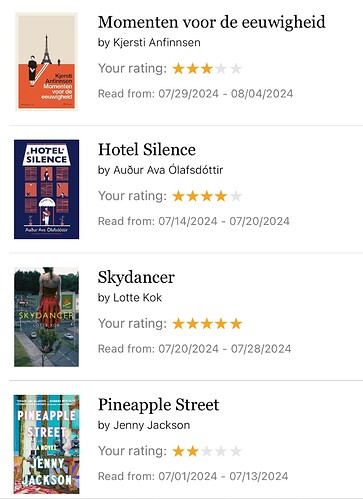Click fifth star on Hotel Silence rating
This screenshot has width=363, height=499.
[236, 196]
